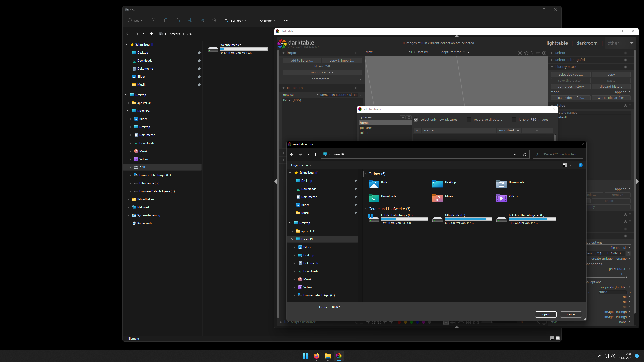The width and height of the screenshot is (644, 362).
Task: Click the keyboard shortcuts icon in darktable
Action: 538,53
